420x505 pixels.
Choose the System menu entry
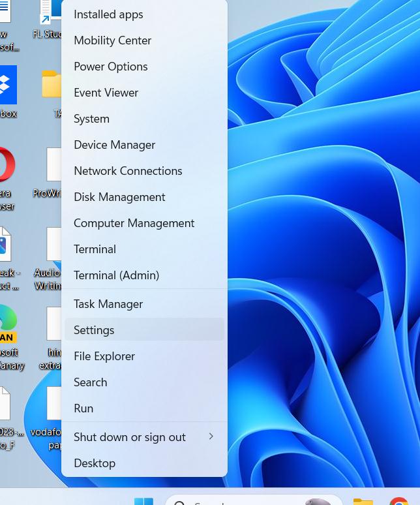tap(144, 119)
